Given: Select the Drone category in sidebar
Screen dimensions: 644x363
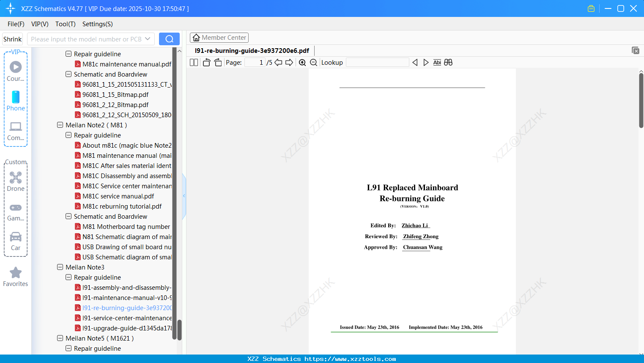Looking at the screenshot, I should pyautogui.click(x=16, y=181).
